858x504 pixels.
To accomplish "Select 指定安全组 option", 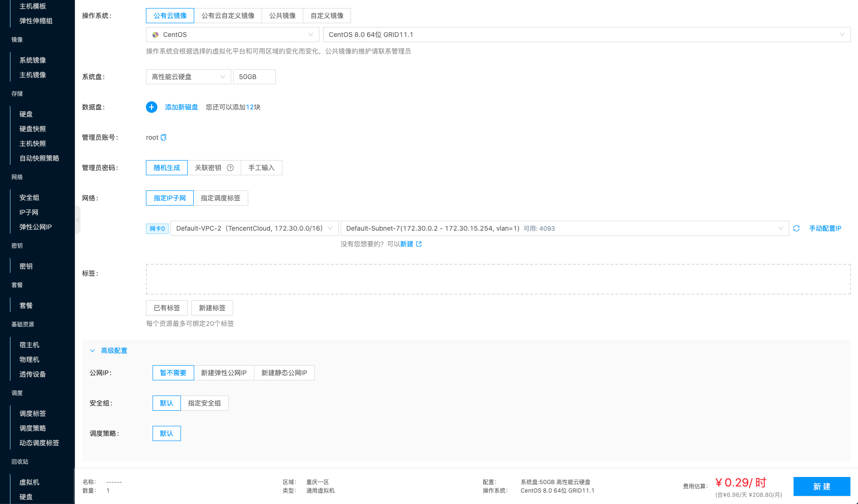I will (204, 403).
